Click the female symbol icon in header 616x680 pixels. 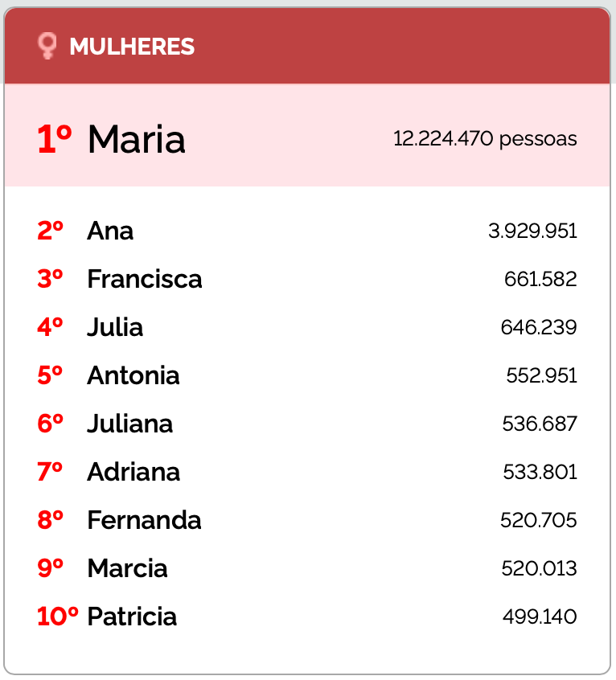tap(47, 47)
